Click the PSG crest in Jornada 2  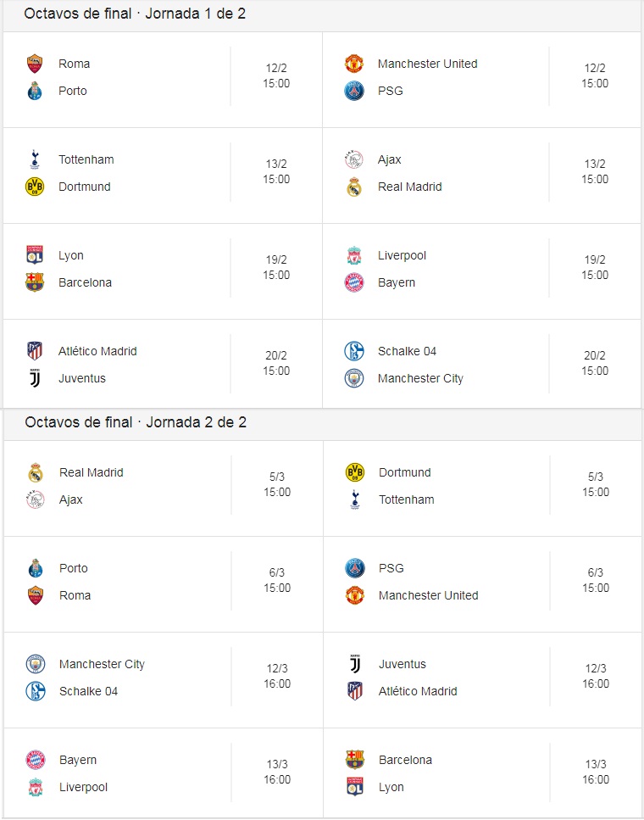point(355,568)
